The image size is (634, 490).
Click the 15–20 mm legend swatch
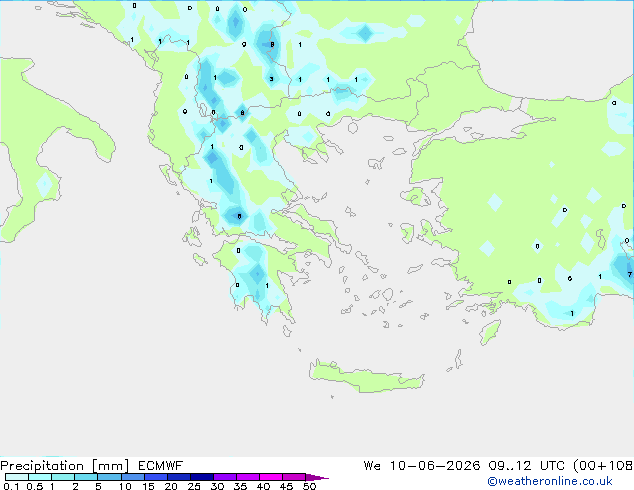(155, 477)
